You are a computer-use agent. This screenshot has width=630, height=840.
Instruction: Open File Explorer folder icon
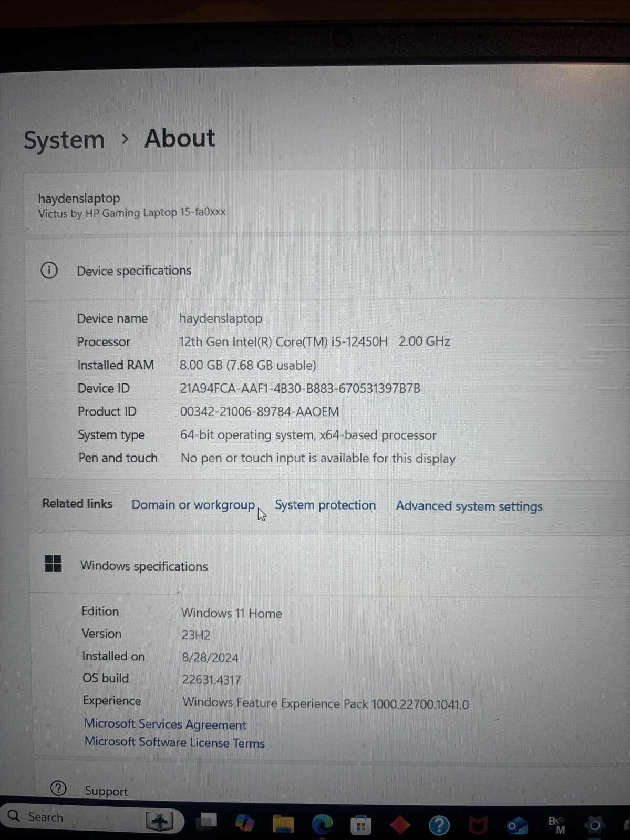283,824
